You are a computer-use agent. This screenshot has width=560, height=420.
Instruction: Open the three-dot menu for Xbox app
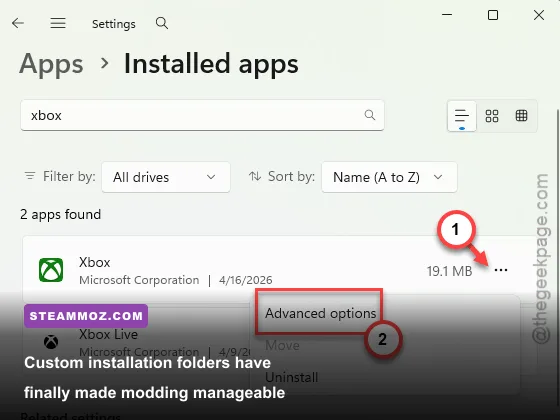(501, 270)
